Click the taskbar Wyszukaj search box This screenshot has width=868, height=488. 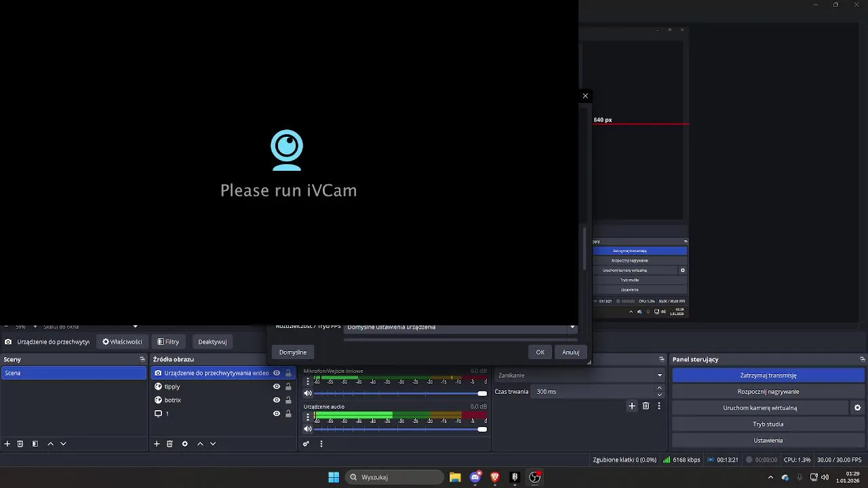pyautogui.click(x=395, y=477)
